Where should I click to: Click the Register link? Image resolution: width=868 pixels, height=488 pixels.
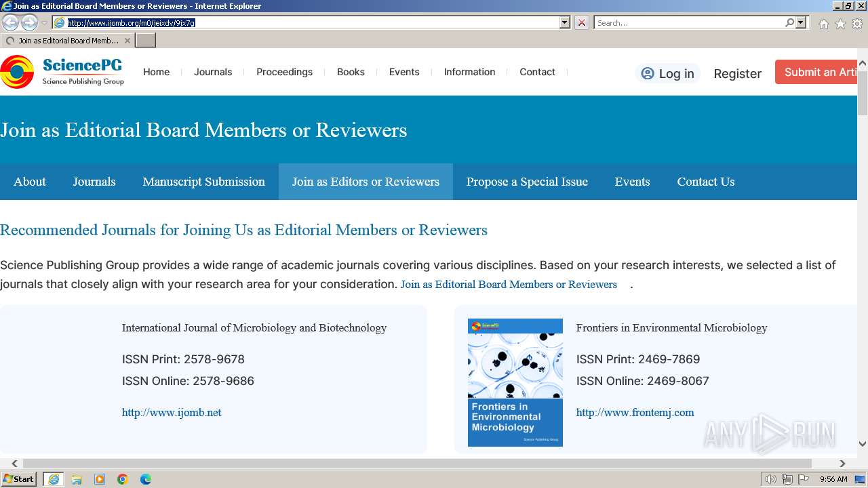(737, 73)
